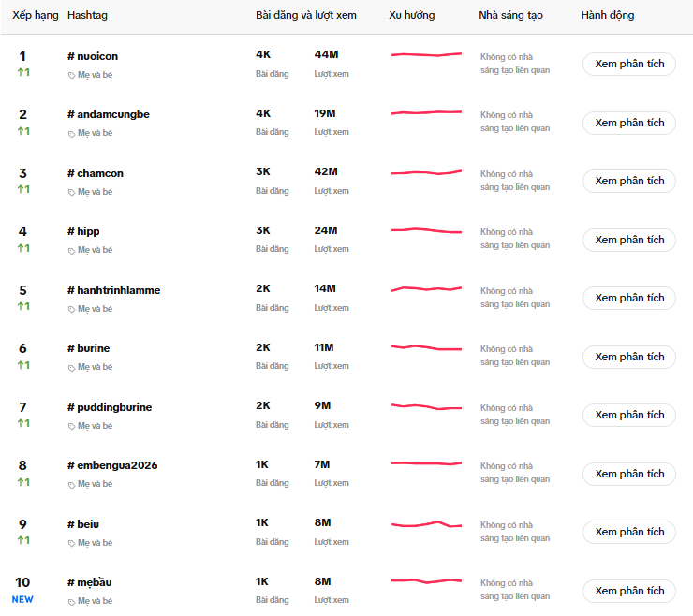Click the green rank arrow under rank 5
This screenshot has width=693, height=616.
21,306
